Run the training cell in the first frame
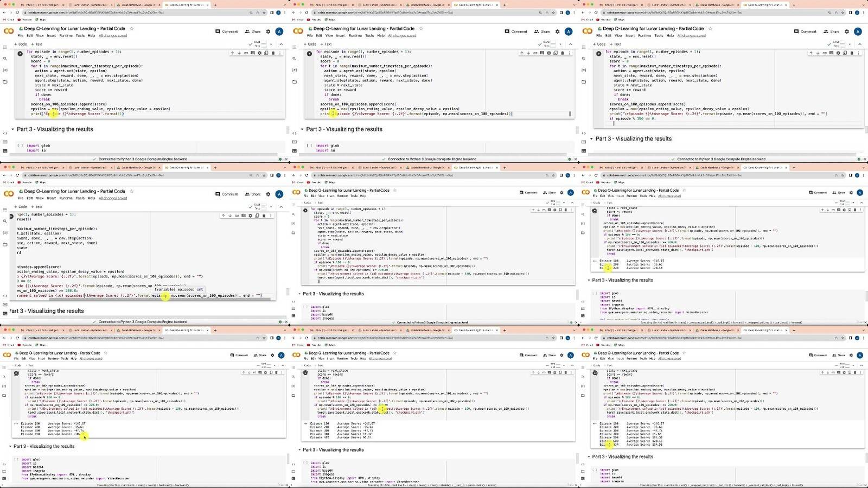 click(x=20, y=53)
